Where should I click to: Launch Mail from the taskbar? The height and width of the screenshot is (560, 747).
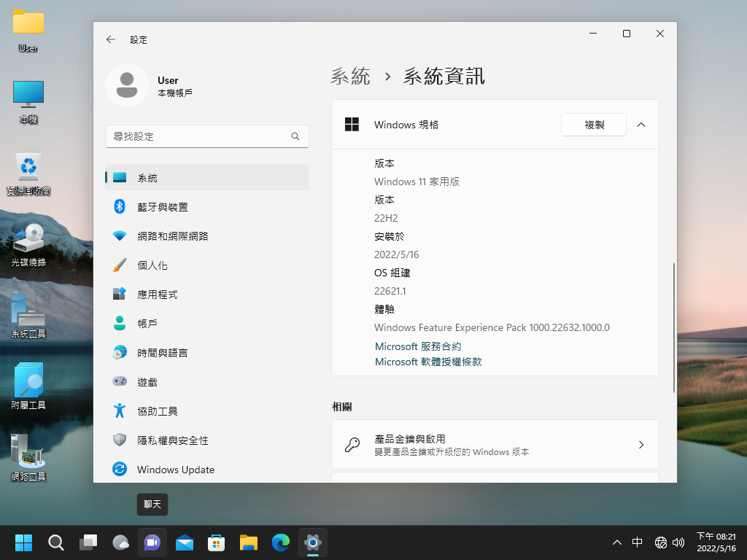[185, 542]
